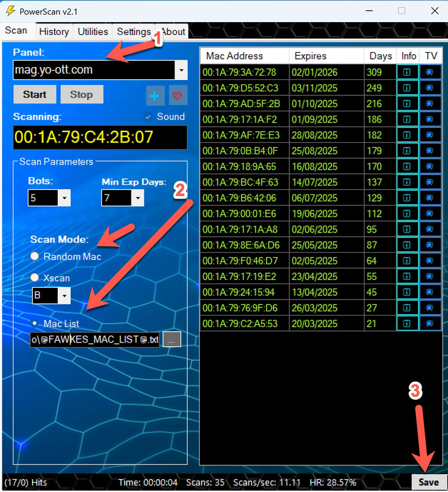Click the HR: 28.57% status entry

pos(333,482)
